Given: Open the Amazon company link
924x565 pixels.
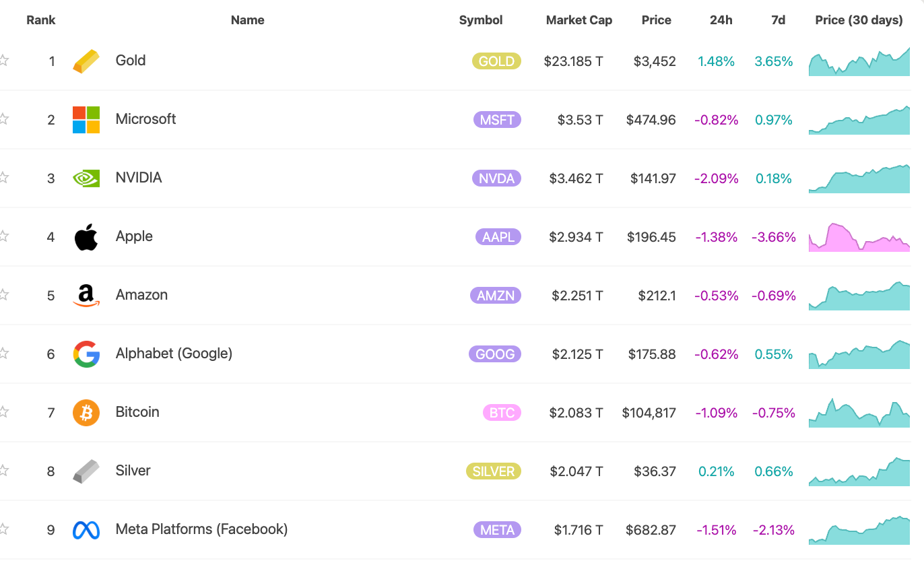Looking at the screenshot, I should [141, 295].
